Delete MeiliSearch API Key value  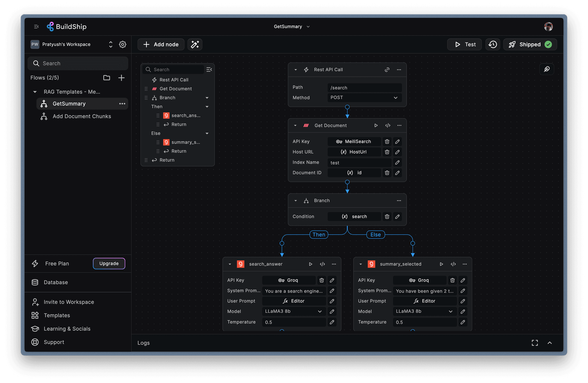[387, 141]
